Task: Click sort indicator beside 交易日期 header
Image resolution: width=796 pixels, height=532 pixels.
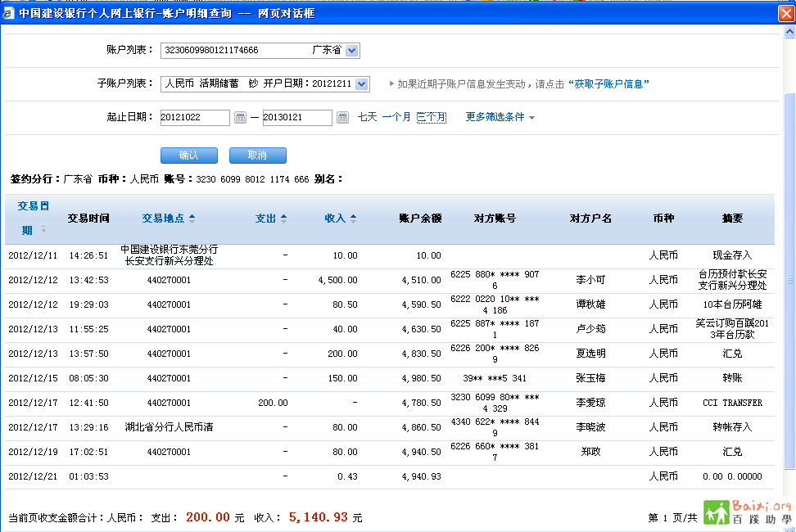Action: point(43,229)
